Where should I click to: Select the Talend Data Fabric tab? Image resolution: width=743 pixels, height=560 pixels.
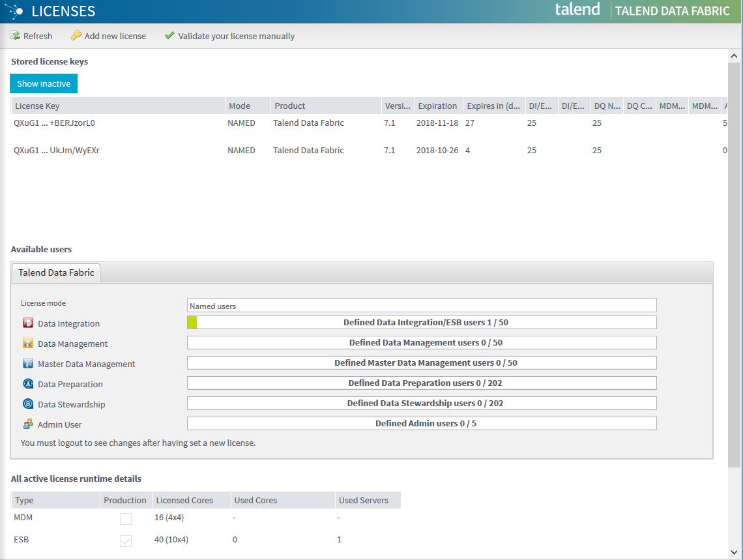click(56, 273)
